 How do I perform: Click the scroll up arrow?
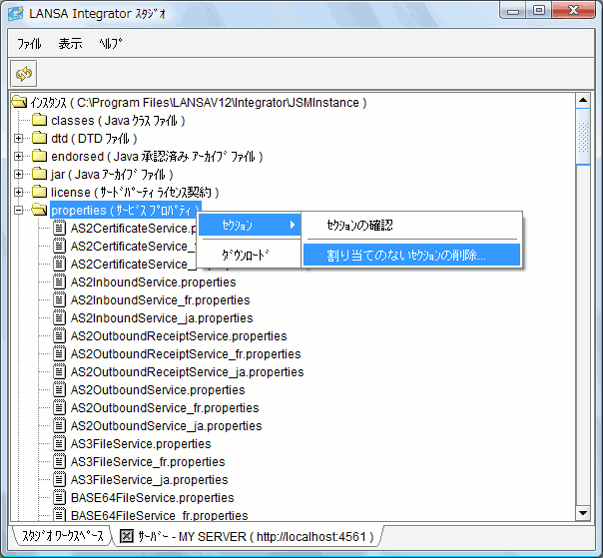point(583,101)
